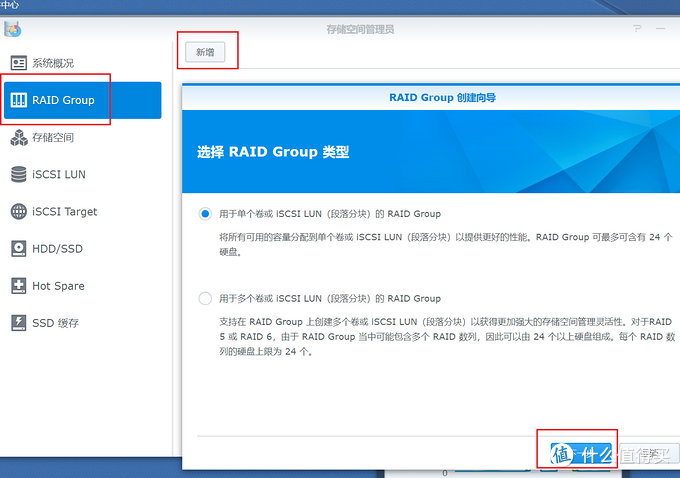The width and height of the screenshot is (680, 478).
Task: Click the iSCSI LUN disk stack icon
Action: [x=19, y=174]
